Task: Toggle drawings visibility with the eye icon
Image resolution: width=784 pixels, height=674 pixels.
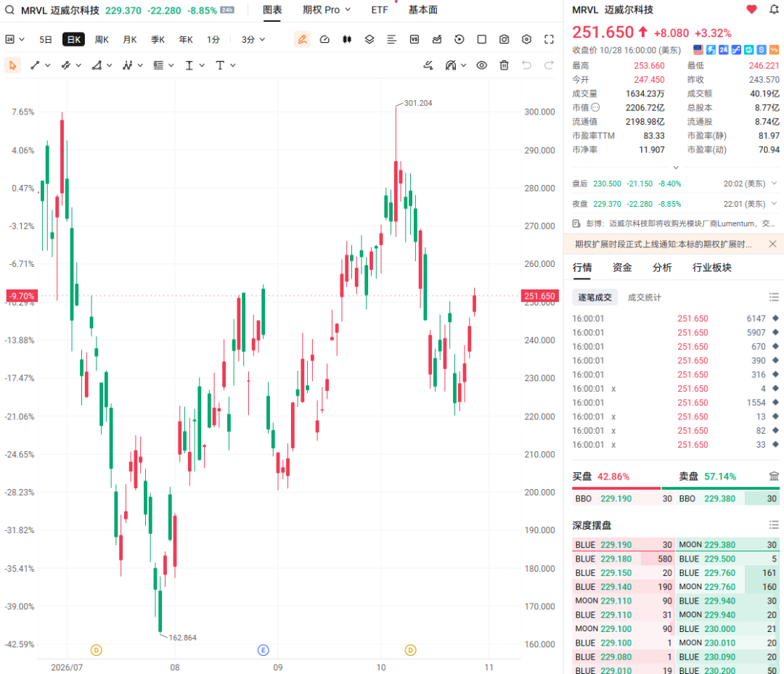Action: pyautogui.click(x=481, y=65)
